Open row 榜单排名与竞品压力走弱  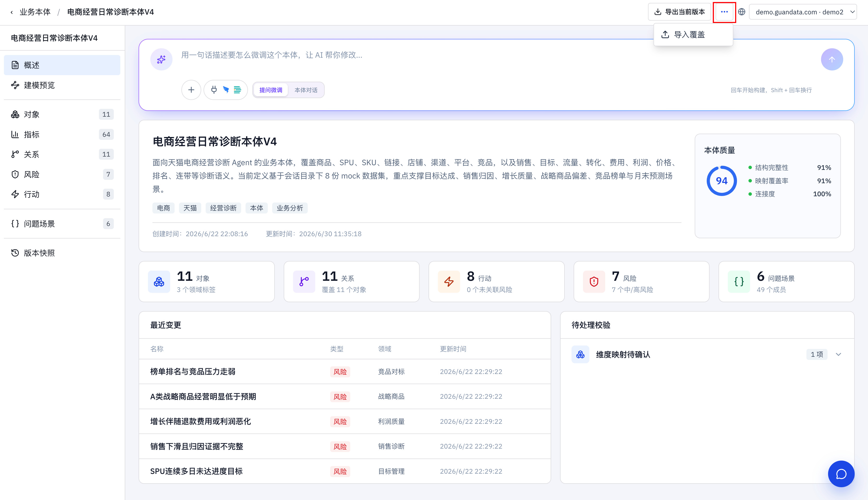(345, 372)
